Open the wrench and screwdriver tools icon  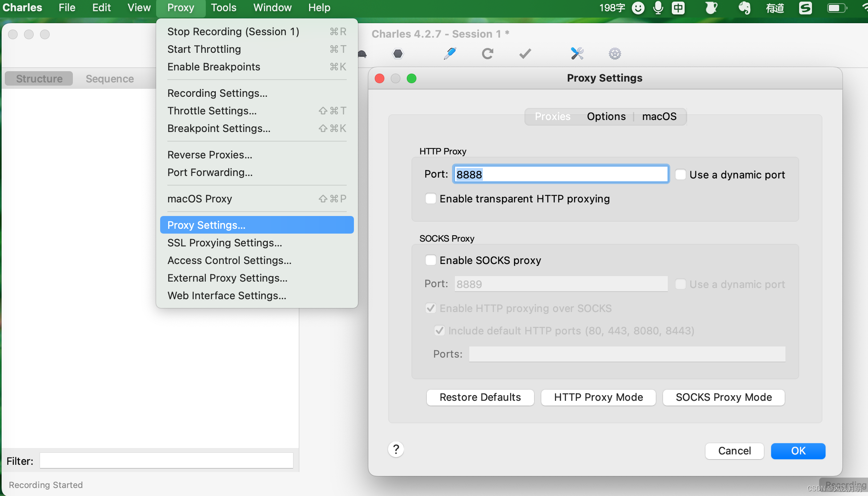point(577,53)
